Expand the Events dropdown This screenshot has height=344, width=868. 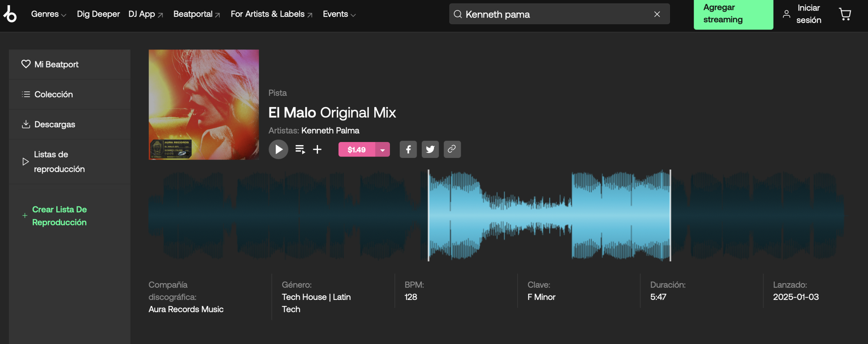click(x=339, y=14)
